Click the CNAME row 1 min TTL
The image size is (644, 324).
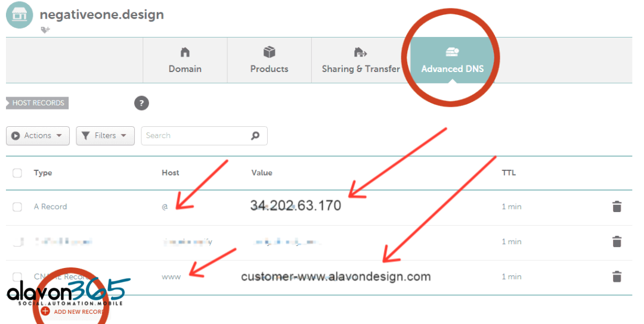(512, 277)
